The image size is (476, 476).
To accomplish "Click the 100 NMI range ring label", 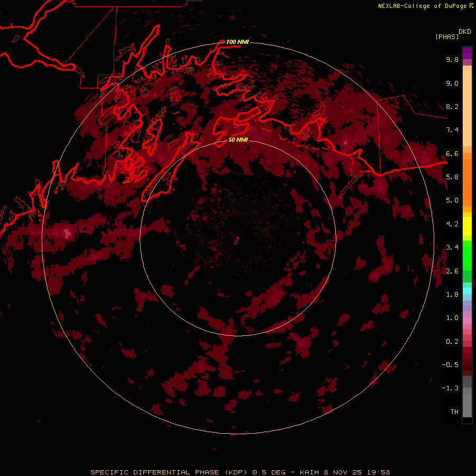I will (237, 42).
